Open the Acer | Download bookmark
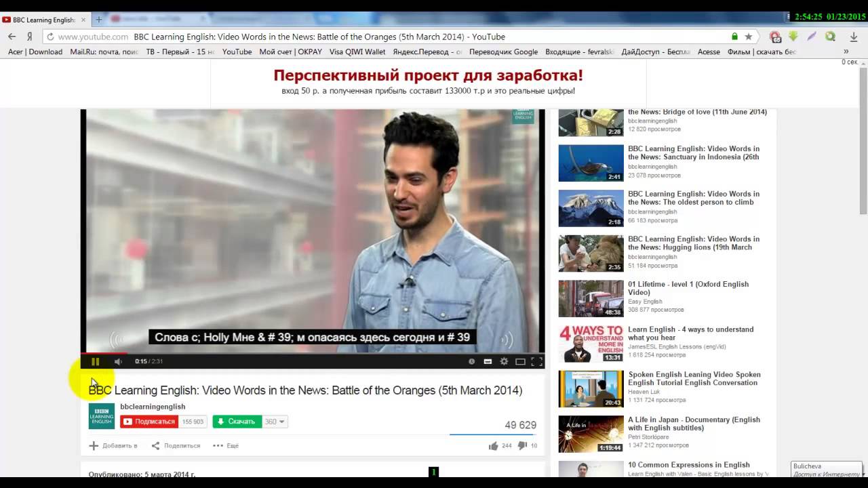Screen dimensions: 868x488 [35, 52]
